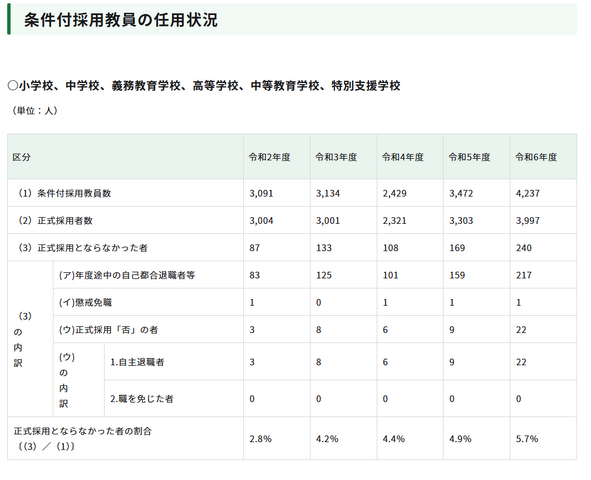Click the 条件付採用教員の任用状況 page heading
591x480 pixels.
pos(121,20)
